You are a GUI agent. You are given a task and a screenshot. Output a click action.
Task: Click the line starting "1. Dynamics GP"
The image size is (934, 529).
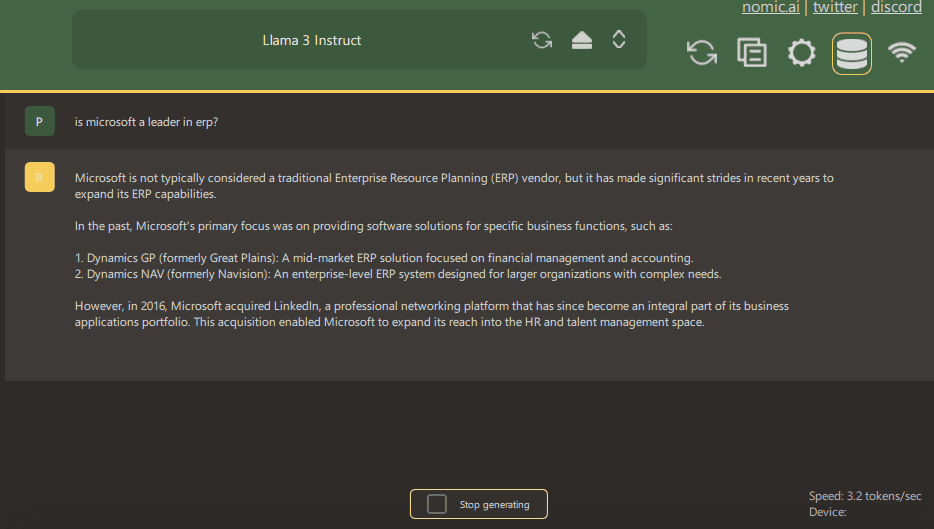pos(384,258)
